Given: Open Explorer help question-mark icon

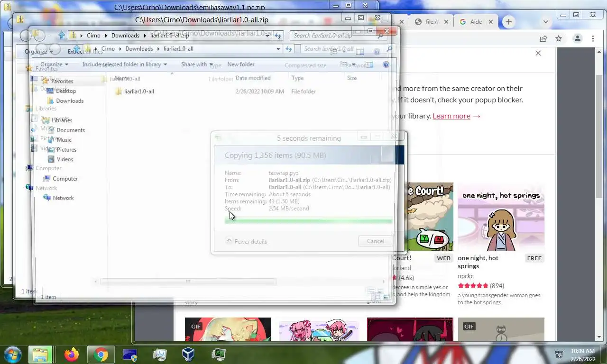Looking at the screenshot, I should point(386,64).
